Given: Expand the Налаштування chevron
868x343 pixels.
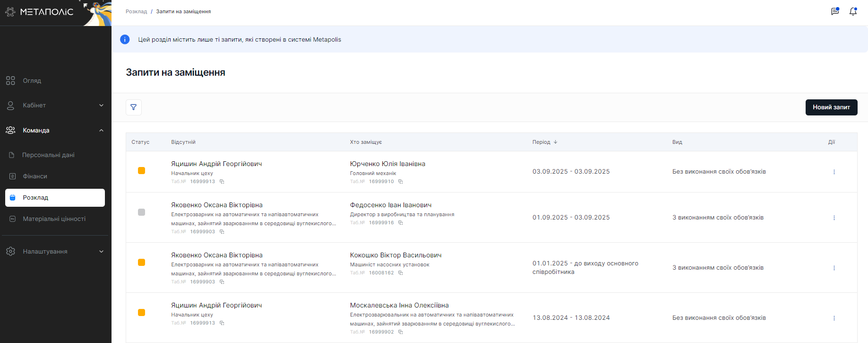Looking at the screenshot, I should (x=101, y=251).
